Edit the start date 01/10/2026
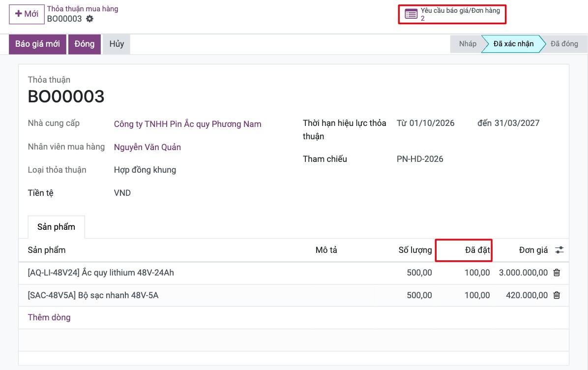Viewport: 588px width, 370px height. pos(432,123)
